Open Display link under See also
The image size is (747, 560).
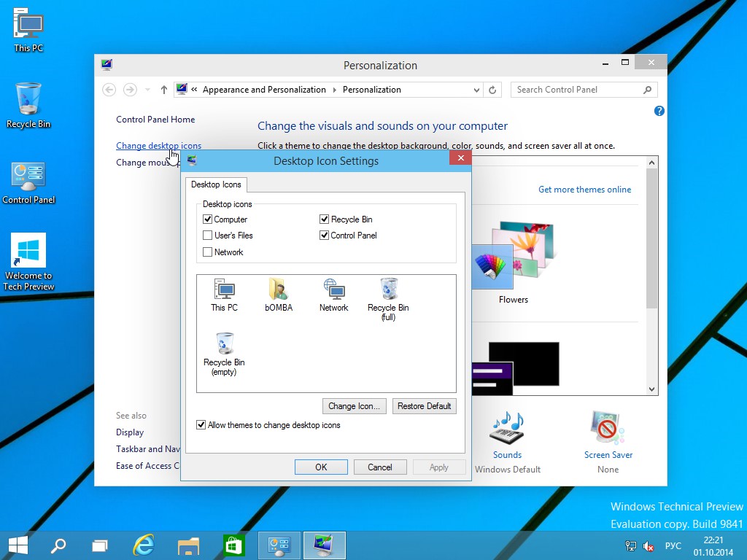click(x=130, y=432)
